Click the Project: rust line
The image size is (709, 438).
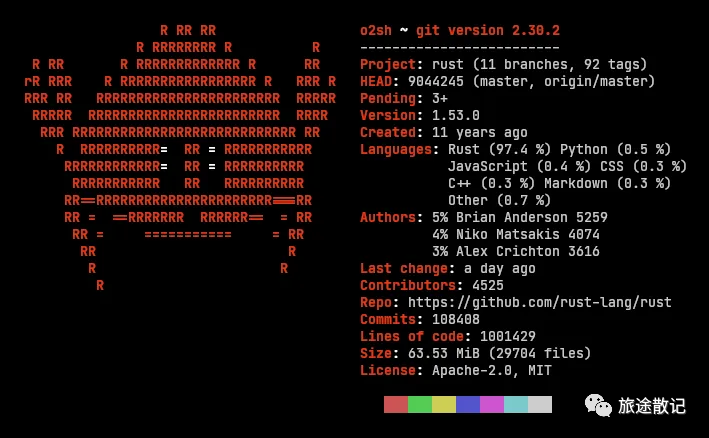click(x=503, y=64)
